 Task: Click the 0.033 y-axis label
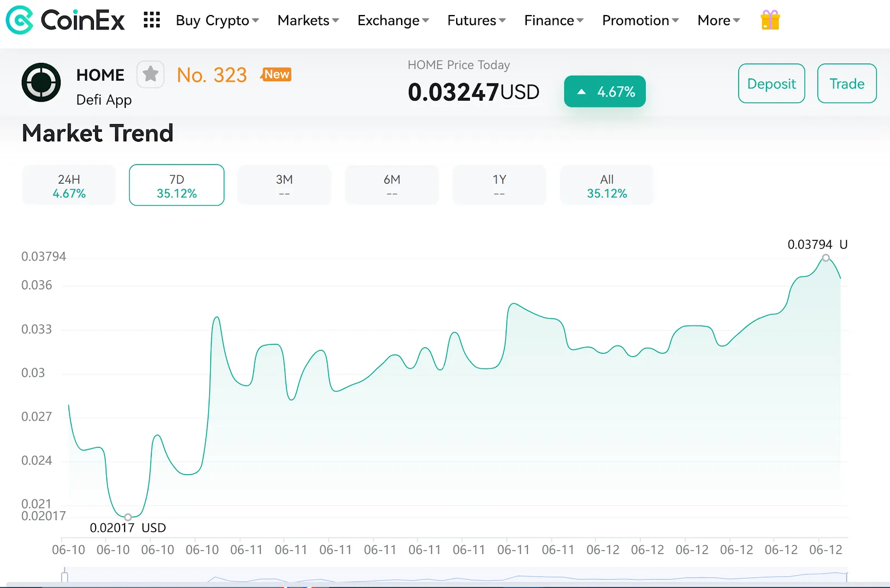[37, 329]
